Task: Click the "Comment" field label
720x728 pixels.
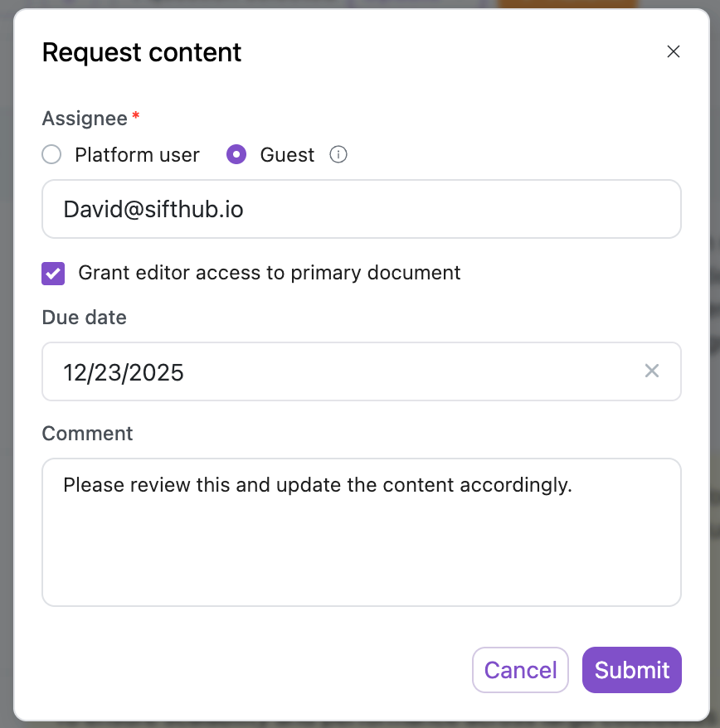Action: [87, 433]
